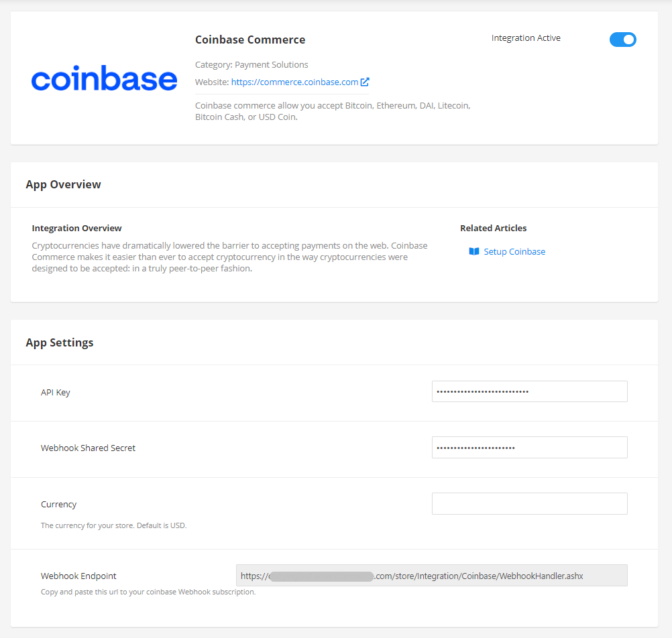Click the Coinbase logo image
This screenshot has height=638, width=672.
point(104,79)
